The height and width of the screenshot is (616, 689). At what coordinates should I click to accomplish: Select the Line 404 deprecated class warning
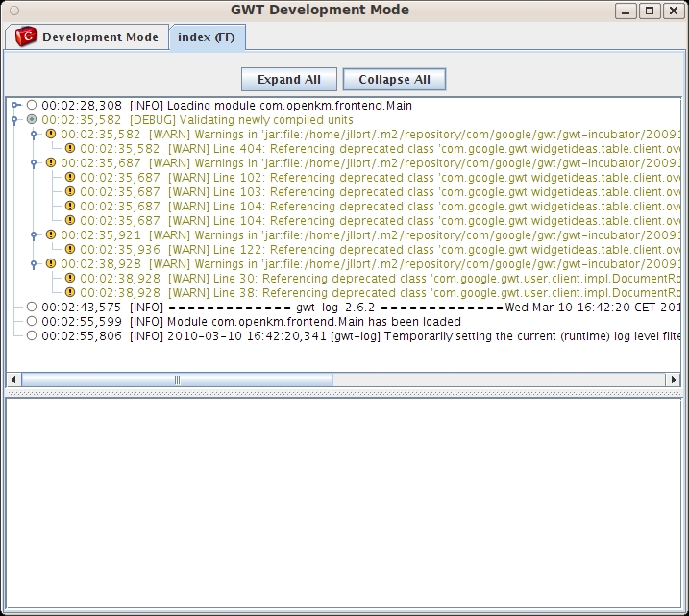point(380,149)
